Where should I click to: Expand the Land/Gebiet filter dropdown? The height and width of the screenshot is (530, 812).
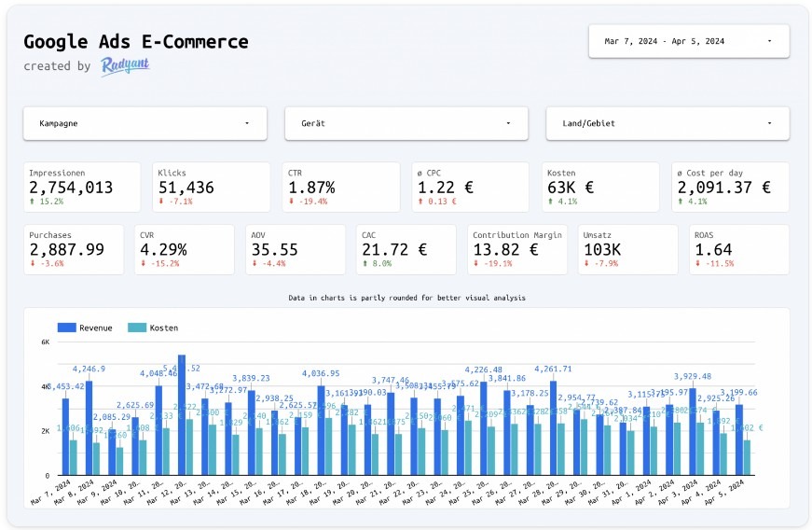[x=667, y=123]
